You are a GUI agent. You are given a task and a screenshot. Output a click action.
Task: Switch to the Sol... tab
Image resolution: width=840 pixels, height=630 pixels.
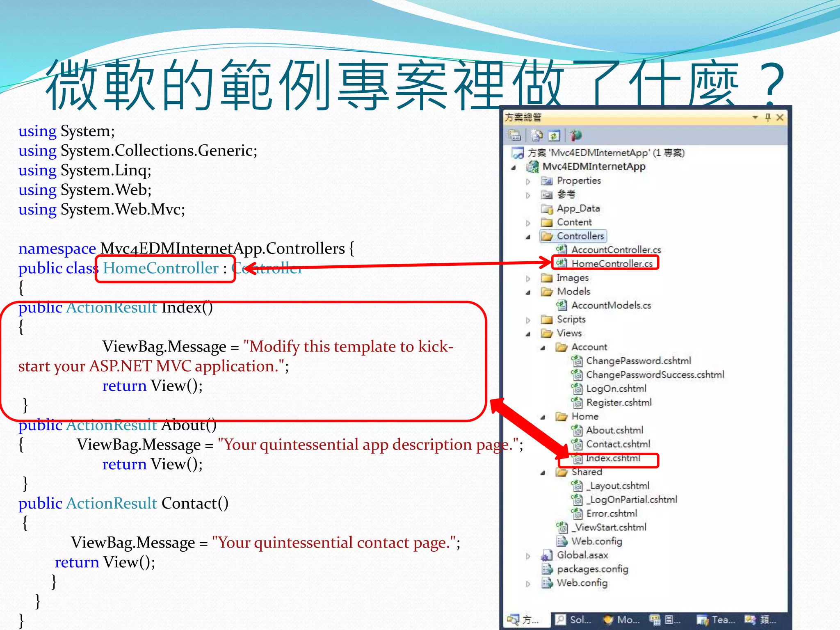tap(573, 620)
